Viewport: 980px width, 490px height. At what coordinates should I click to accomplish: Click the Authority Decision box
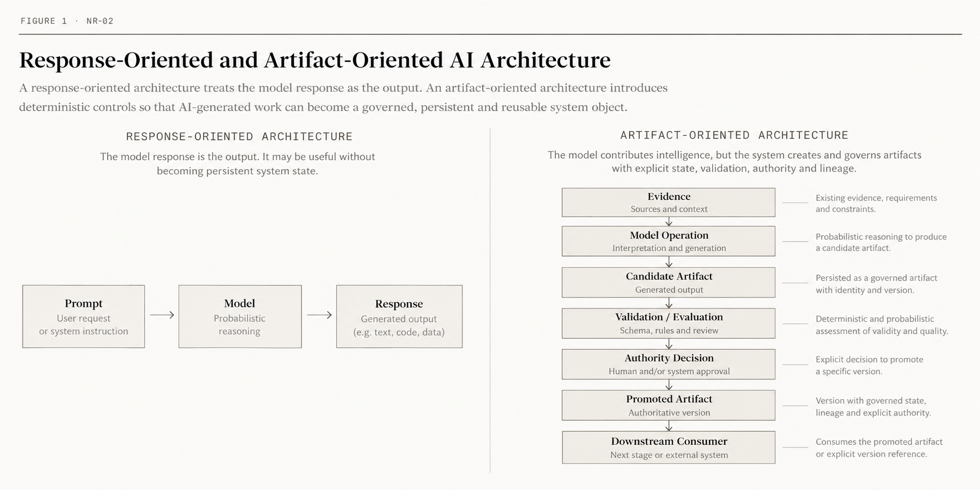[x=668, y=364]
